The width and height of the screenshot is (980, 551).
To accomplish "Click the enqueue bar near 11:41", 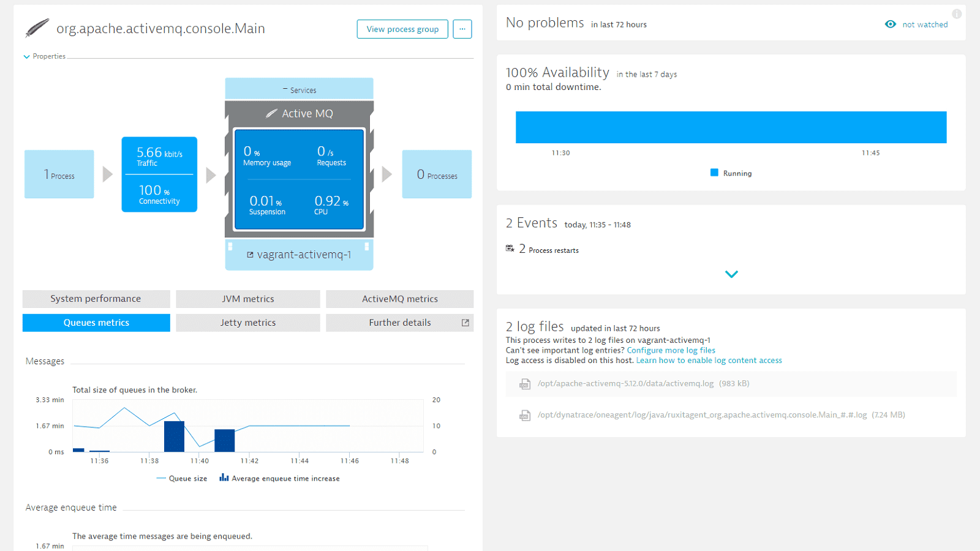I will click(225, 441).
